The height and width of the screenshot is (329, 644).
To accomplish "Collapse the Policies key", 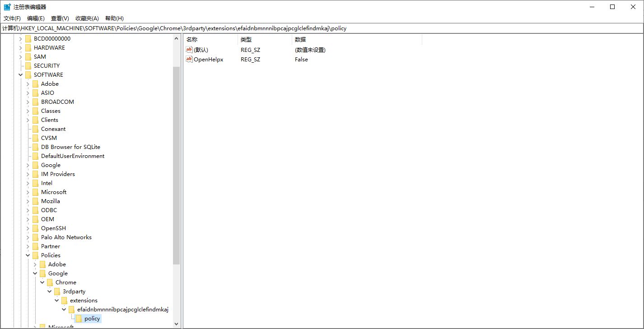I will pyautogui.click(x=28, y=255).
